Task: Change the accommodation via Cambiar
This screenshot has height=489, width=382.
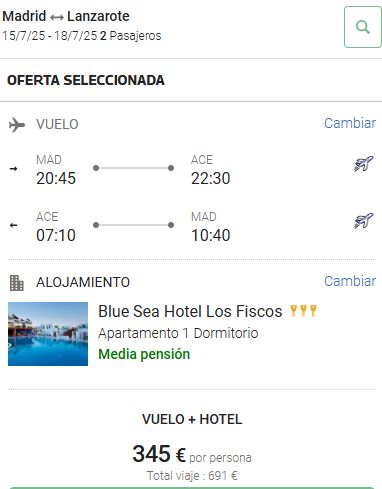Action: (350, 281)
